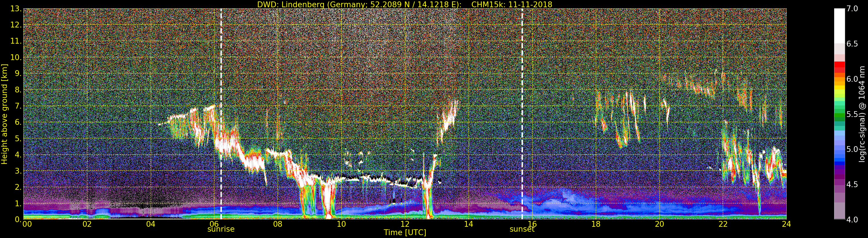Click the height axis tick '0.'

[18, 219]
